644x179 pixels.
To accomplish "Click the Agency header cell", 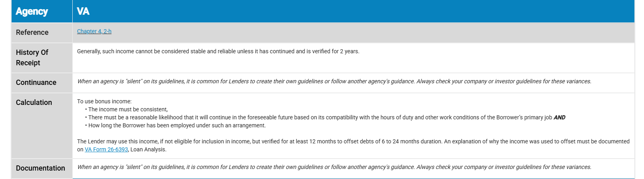I will point(32,11).
